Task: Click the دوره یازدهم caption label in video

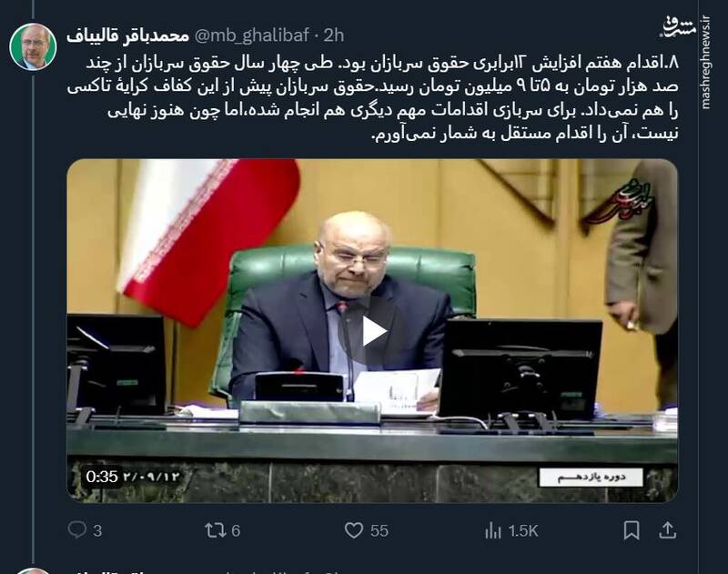Action: coord(591,478)
